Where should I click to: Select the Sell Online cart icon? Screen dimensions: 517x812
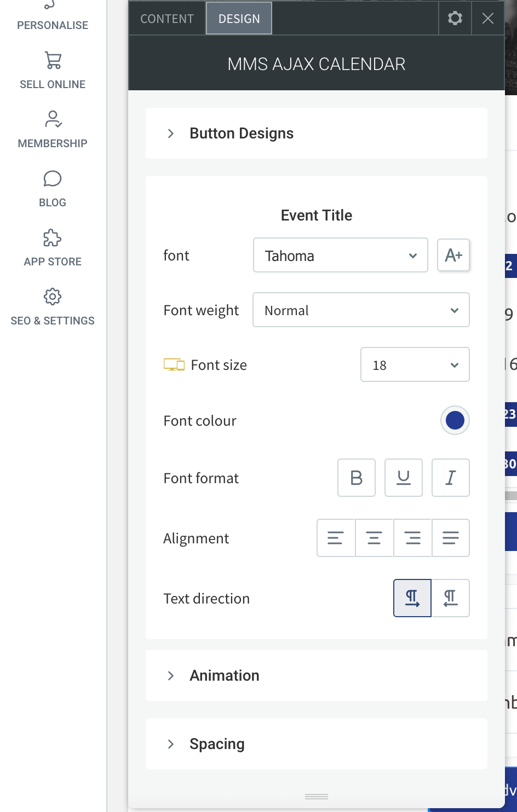[52, 60]
